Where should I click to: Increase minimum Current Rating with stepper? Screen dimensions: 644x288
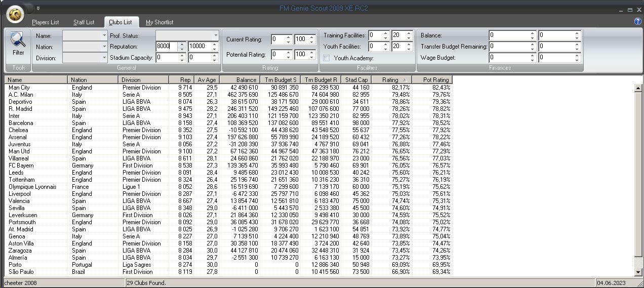pos(289,37)
